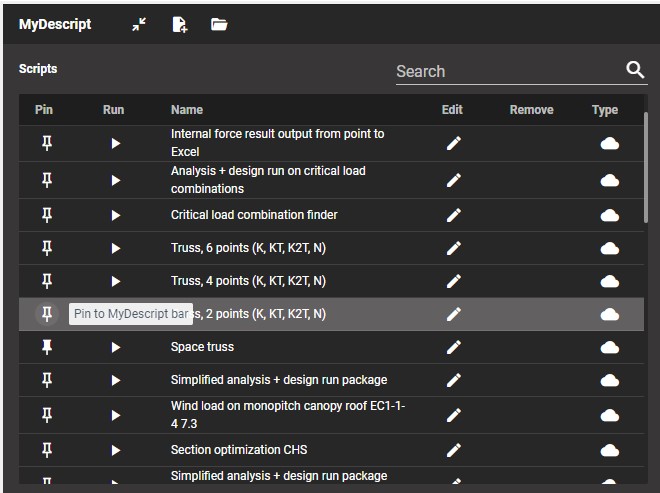Click the Run column header

[x=114, y=110]
